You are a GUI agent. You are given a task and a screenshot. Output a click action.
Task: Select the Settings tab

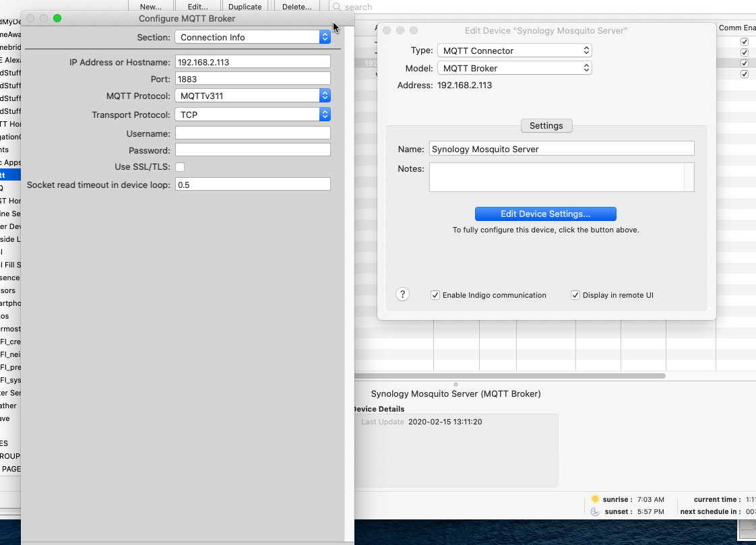(x=546, y=126)
